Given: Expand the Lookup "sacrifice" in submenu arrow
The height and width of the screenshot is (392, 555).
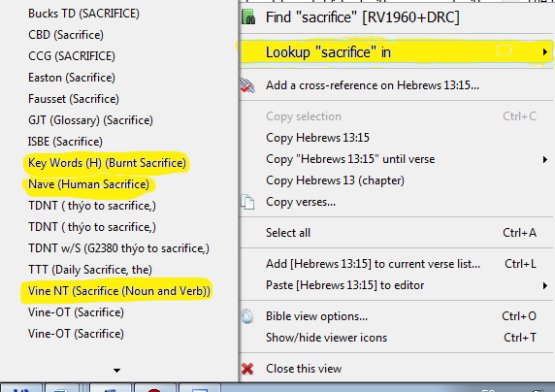Looking at the screenshot, I should click(x=545, y=52).
